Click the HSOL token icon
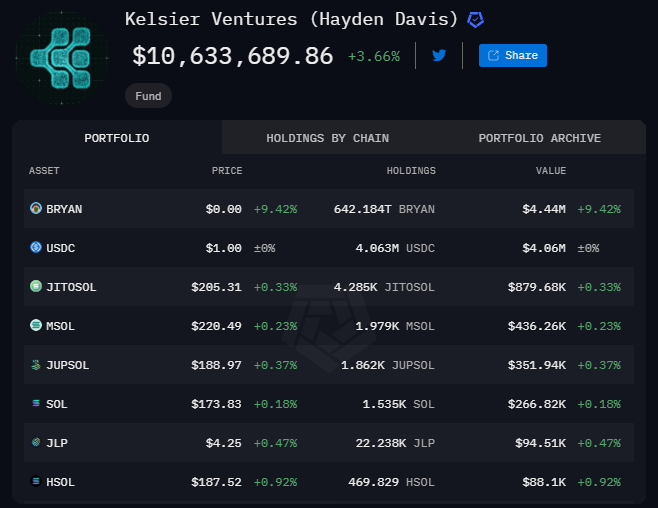 pos(36,482)
